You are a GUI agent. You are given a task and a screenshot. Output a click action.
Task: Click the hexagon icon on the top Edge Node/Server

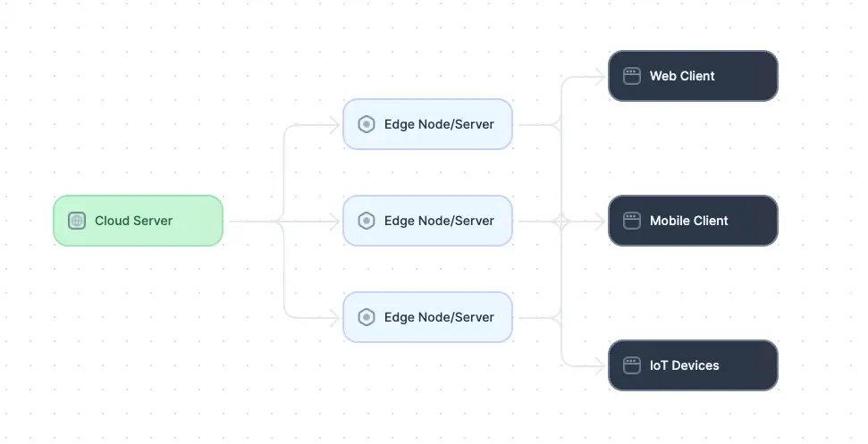[x=366, y=124]
